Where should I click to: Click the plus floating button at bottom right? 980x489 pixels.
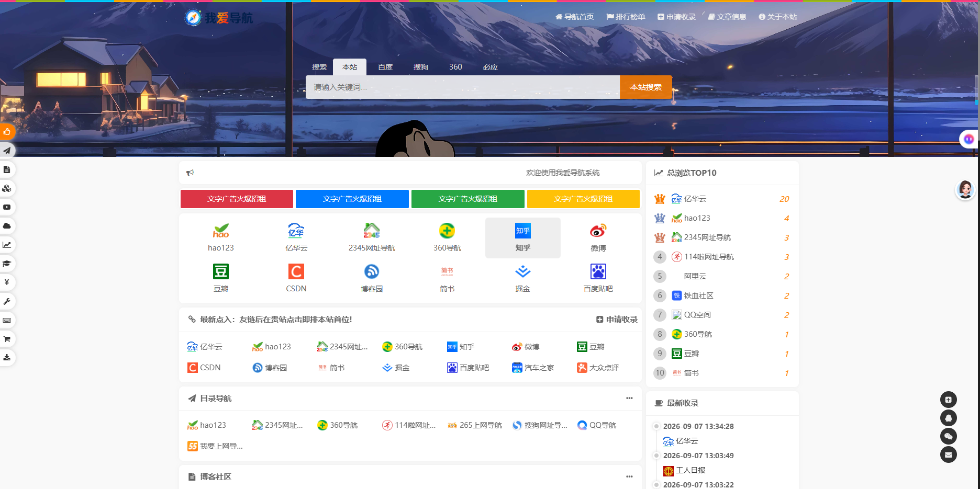tap(948, 400)
